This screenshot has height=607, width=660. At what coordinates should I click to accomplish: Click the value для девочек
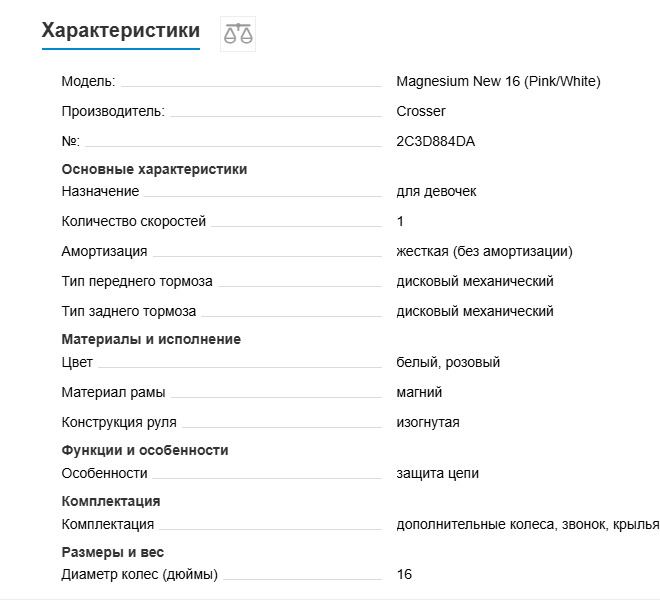pyautogui.click(x=436, y=191)
